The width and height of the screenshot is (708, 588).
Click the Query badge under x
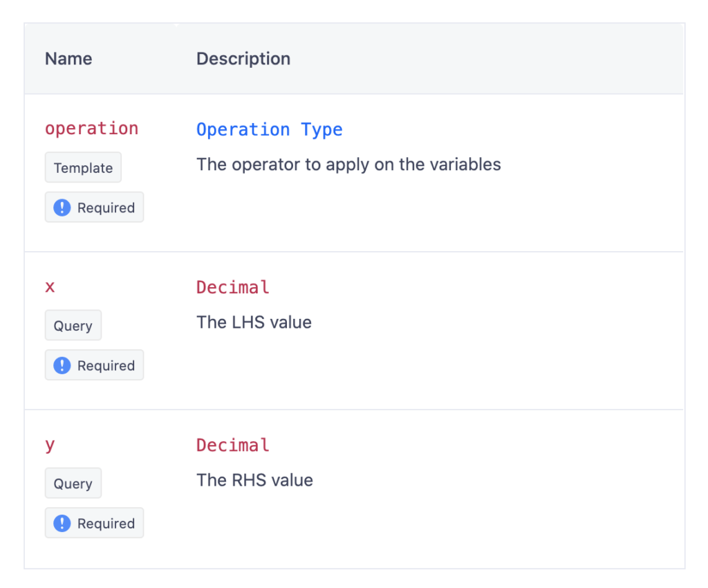73,325
